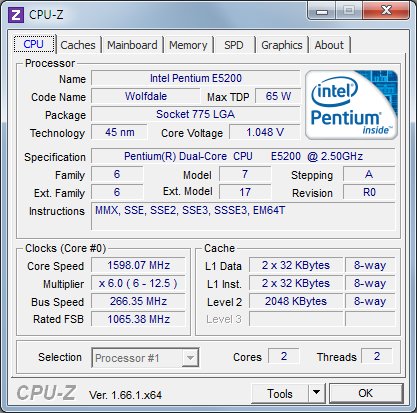Click the CPU-Z logo text at bottom
Image resolution: width=417 pixels, height=413 pixels.
46,393
